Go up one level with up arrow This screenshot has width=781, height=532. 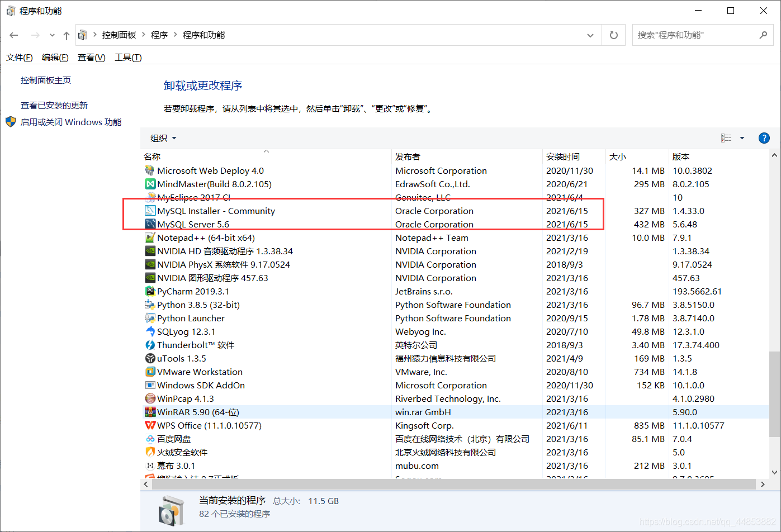(x=67, y=35)
